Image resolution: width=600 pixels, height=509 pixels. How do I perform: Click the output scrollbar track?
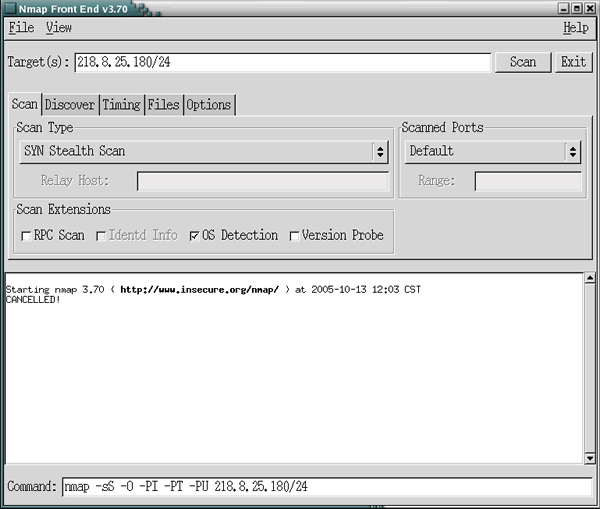pos(590,367)
